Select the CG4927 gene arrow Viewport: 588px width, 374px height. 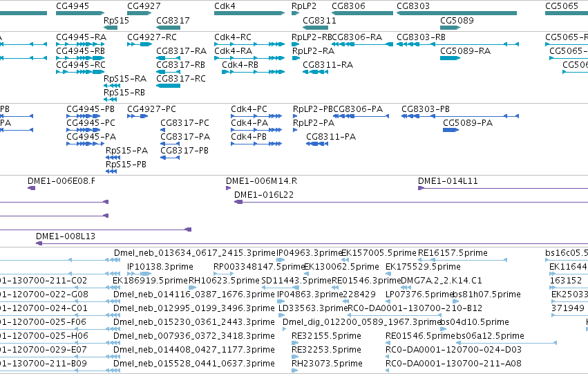[139, 13]
